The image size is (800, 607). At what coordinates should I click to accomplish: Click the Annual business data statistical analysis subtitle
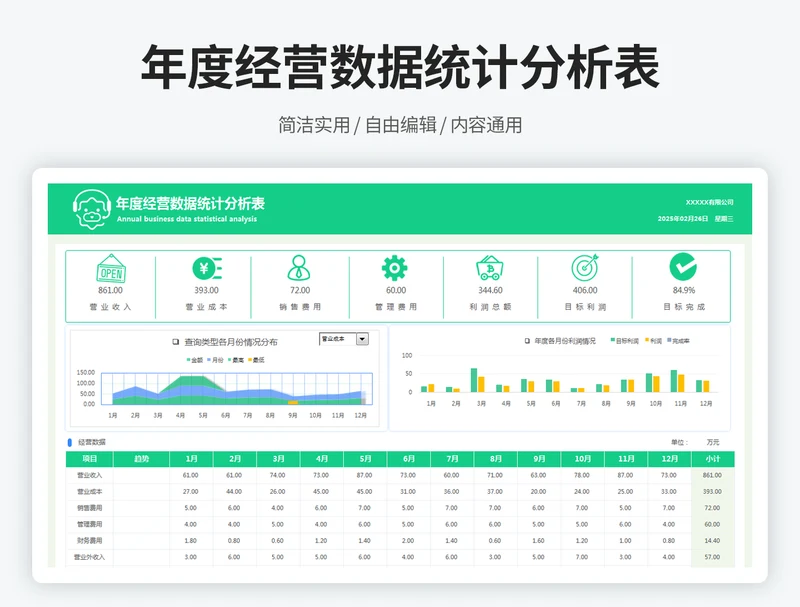pyautogui.click(x=187, y=219)
